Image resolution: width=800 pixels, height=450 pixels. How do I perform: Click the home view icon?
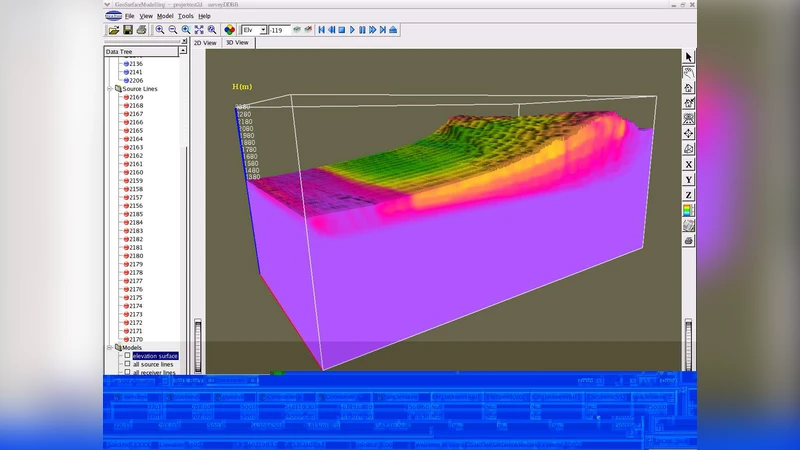coord(689,87)
